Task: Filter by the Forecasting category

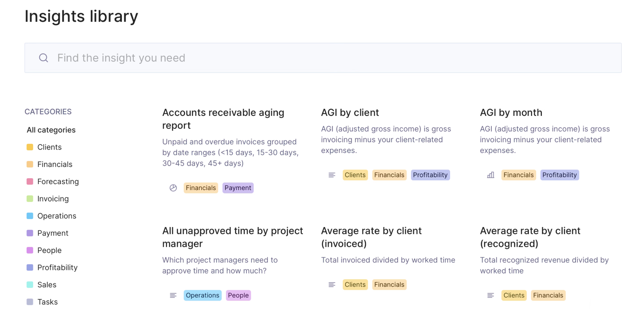Action: [58, 181]
